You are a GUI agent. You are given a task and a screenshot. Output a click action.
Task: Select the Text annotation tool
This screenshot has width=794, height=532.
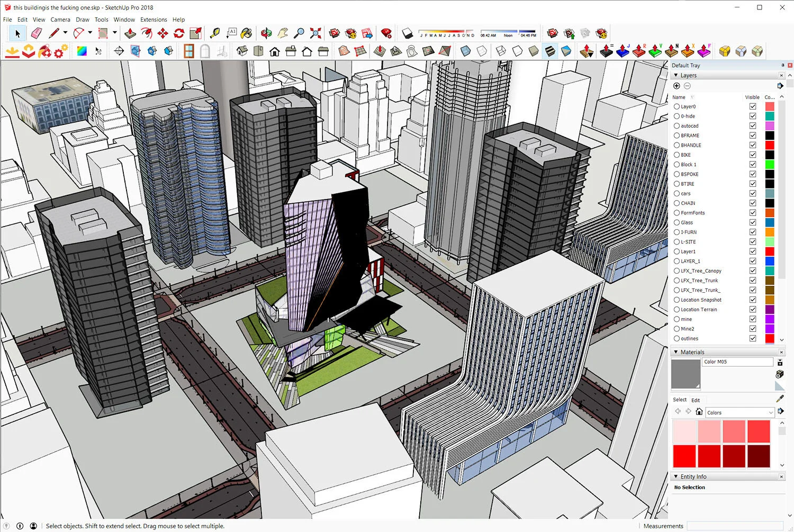232,33
